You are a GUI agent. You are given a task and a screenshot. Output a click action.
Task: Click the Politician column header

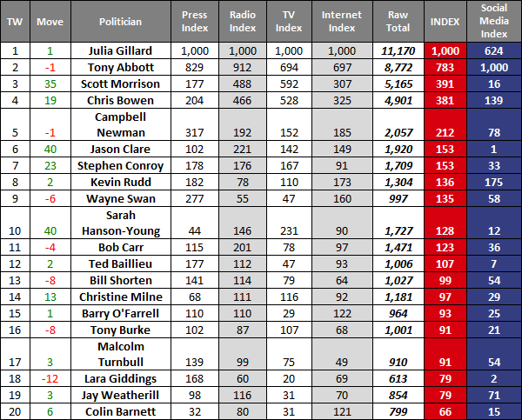120,19
